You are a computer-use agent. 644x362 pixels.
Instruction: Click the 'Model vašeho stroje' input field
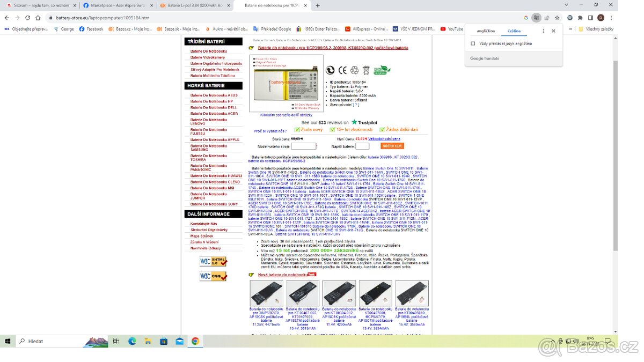pos(303,146)
